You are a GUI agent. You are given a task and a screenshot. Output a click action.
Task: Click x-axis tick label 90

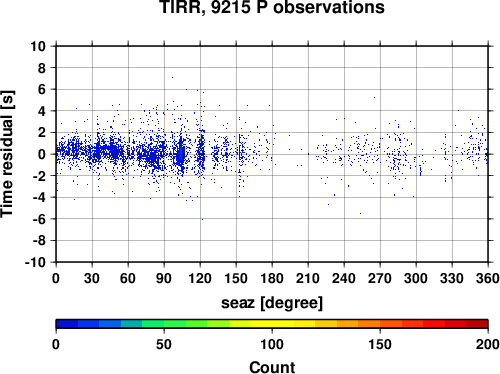pyautogui.click(x=164, y=278)
